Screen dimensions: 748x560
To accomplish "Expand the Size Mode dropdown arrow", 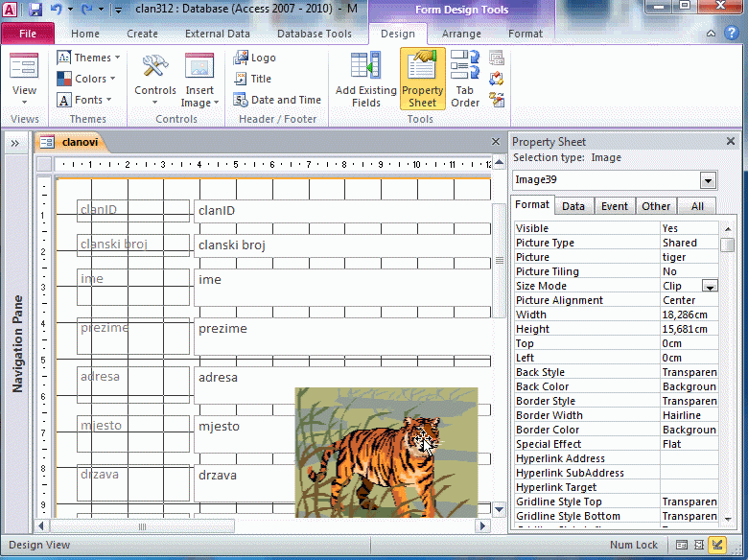I will click(x=710, y=286).
